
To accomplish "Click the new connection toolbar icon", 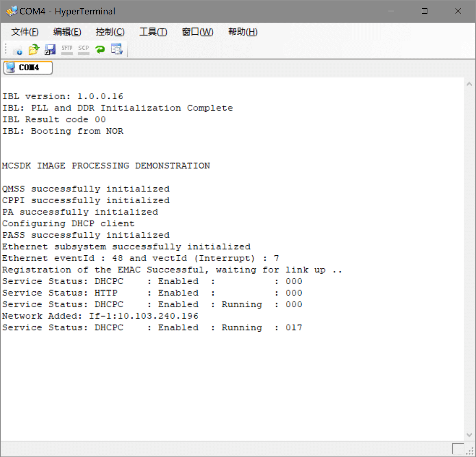I will pos(18,50).
